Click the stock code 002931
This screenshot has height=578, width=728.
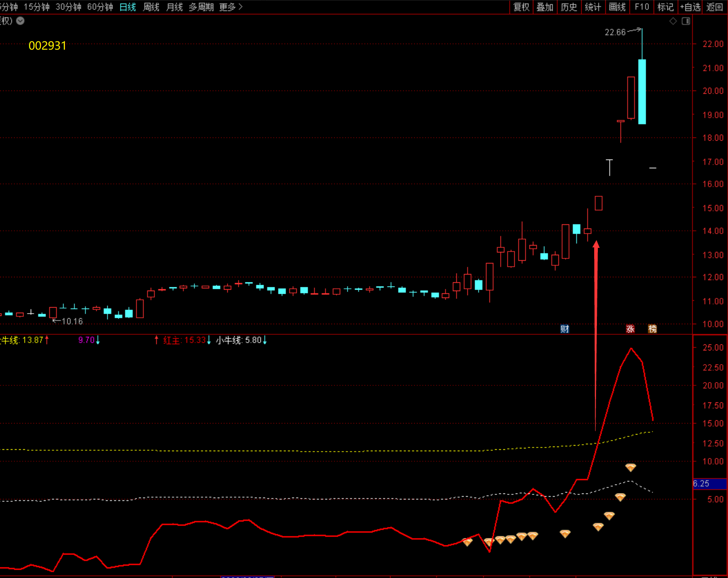[47, 46]
